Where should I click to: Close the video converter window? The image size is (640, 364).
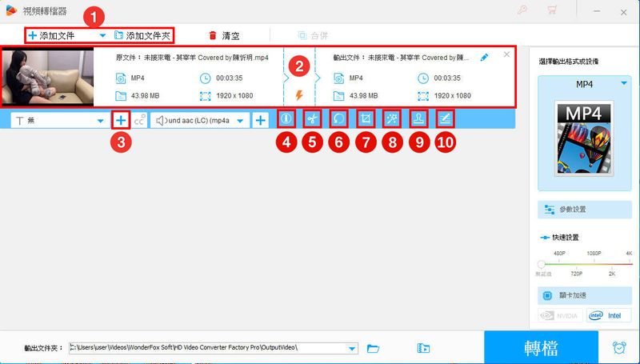point(623,13)
